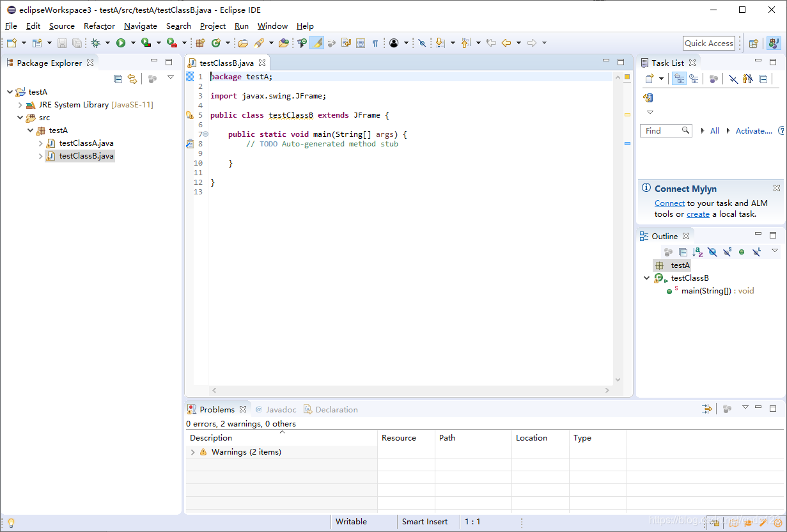Toggle Sort alphabetically in Outline
Viewport: 787px width, 532px height.
point(697,252)
